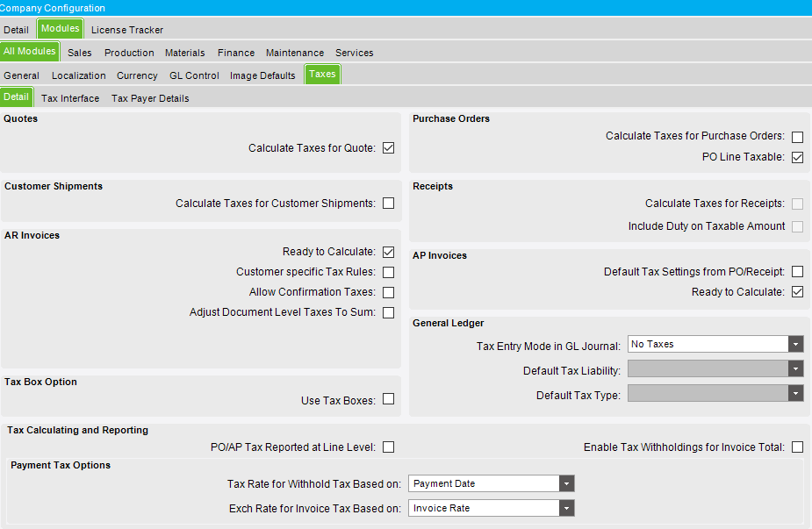Click the Receipts section heading
The image size is (812, 529).
433,186
